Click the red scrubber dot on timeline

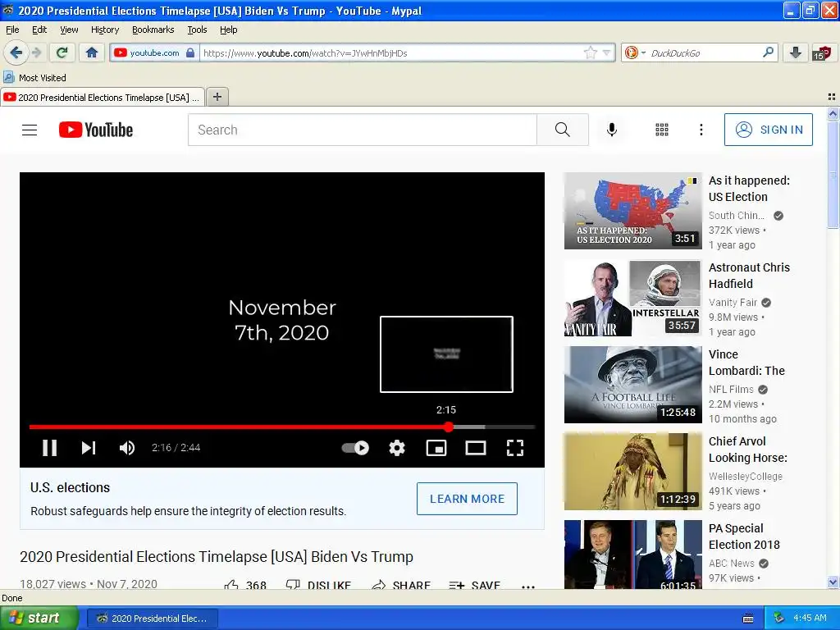(x=449, y=427)
